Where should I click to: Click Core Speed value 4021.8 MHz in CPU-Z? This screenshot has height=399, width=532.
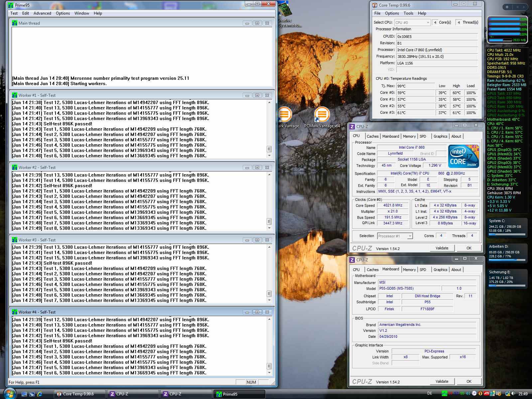pos(393,205)
